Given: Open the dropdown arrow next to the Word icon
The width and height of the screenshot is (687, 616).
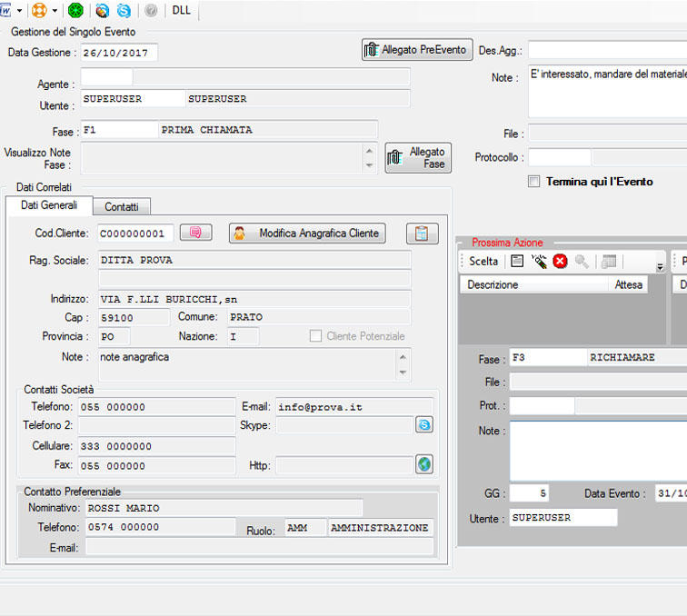Looking at the screenshot, I should (19, 11).
